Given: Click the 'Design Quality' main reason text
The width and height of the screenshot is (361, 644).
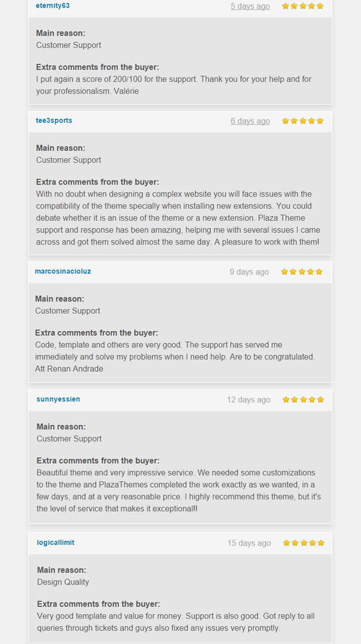Looking at the screenshot, I should point(63,582).
